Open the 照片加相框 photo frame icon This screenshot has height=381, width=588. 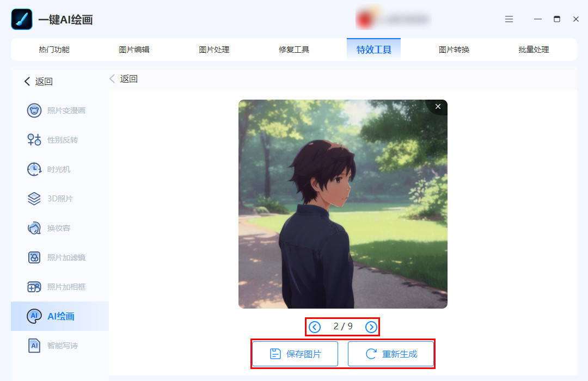[34, 287]
